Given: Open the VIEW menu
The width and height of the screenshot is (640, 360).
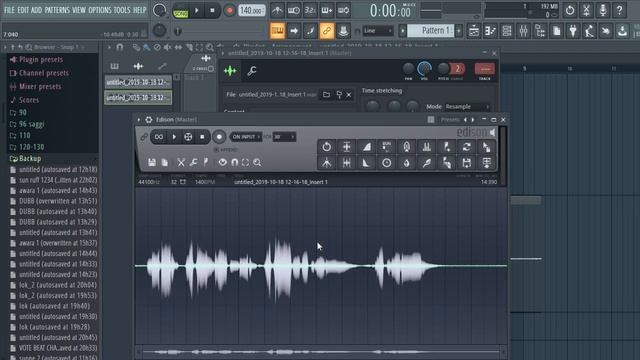Looking at the screenshot, I should pyautogui.click(x=79, y=10).
